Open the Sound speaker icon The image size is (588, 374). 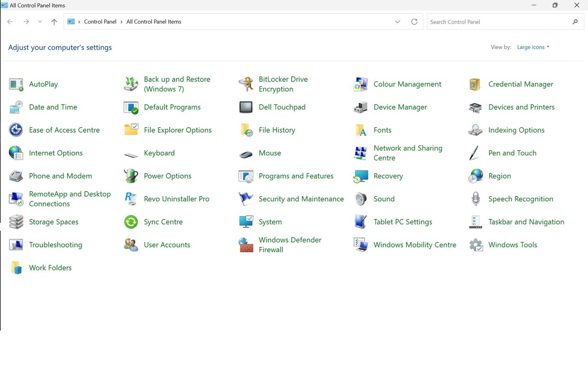(360, 199)
